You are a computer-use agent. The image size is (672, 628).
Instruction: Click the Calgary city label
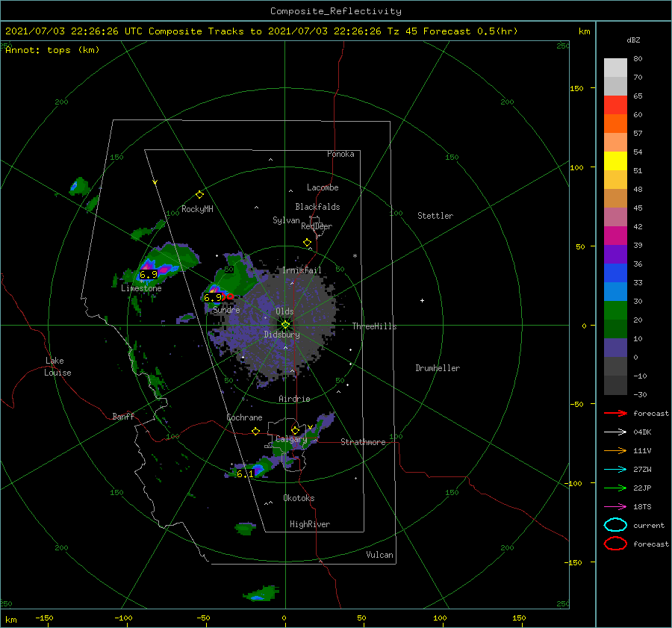(291, 439)
